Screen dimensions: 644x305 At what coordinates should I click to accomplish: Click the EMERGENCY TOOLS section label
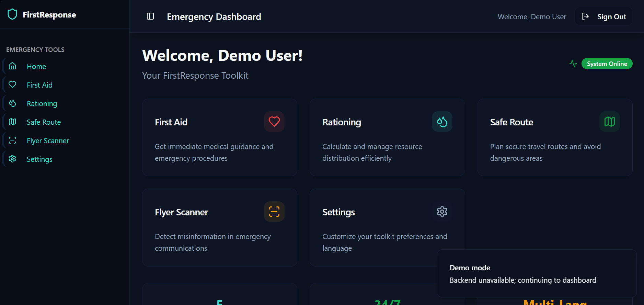click(x=35, y=49)
